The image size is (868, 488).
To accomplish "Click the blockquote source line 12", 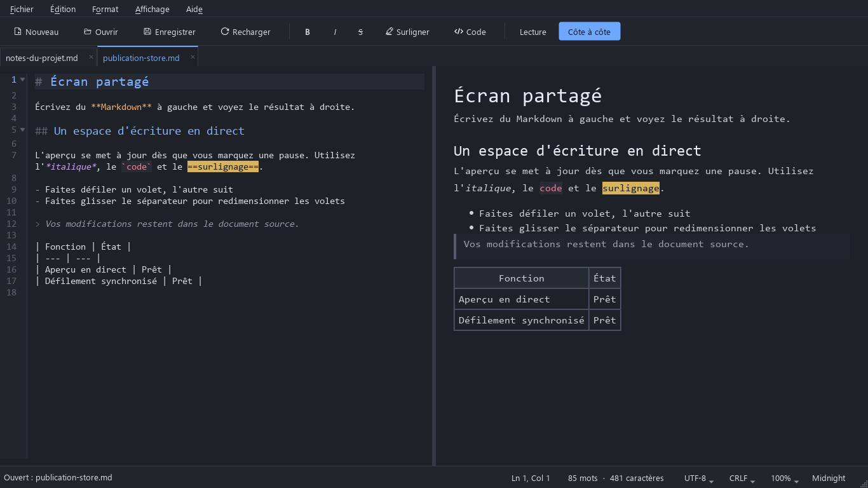I will 167,224.
